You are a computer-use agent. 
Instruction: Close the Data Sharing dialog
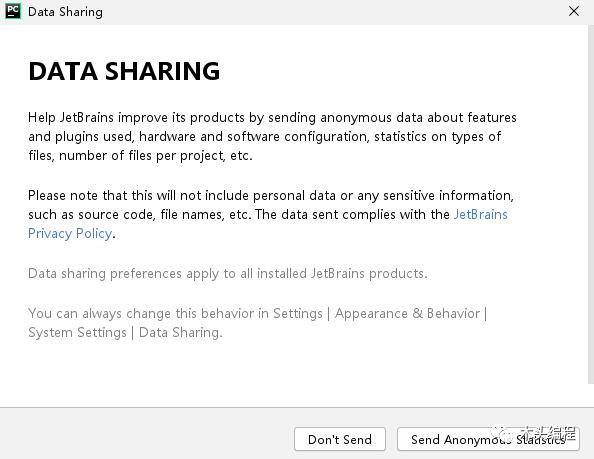coord(574,11)
